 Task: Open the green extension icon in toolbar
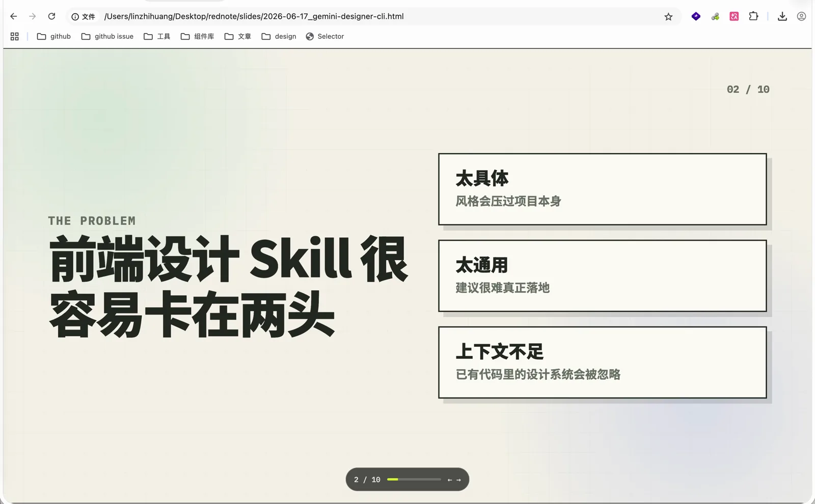715,16
